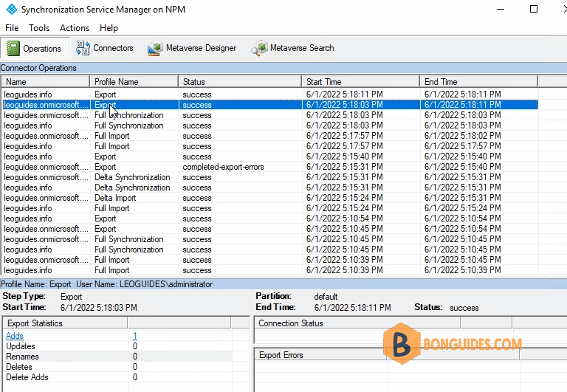Sort by the End Time column header
Viewport: 567px width, 392px height.
click(x=479, y=82)
